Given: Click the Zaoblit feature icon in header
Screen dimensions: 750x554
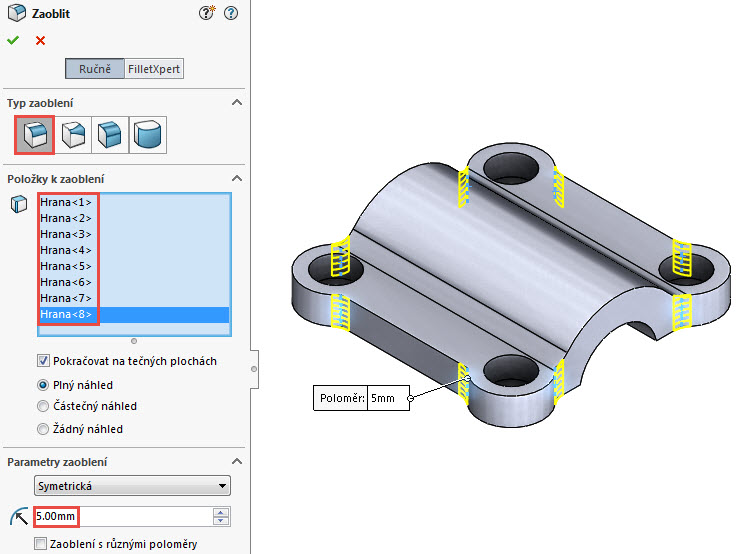Looking at the screenshot, I should (x=17, y=13).
